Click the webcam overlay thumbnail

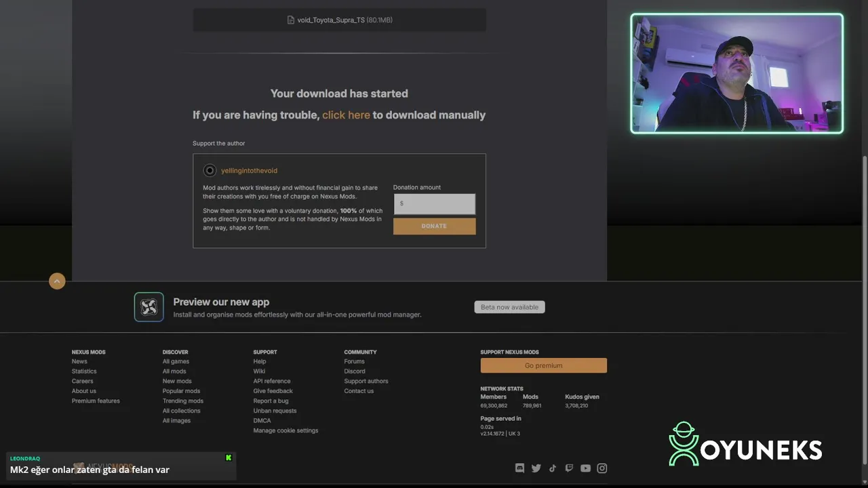coord(737,73)
